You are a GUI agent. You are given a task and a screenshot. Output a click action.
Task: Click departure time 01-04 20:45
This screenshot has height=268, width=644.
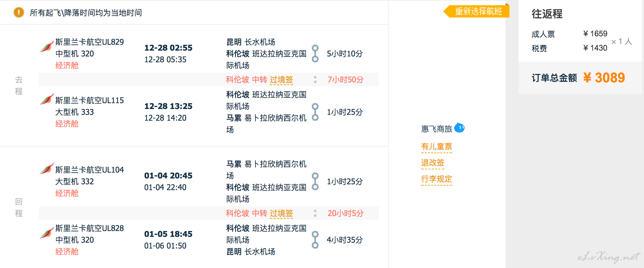[x=168, y=176]
